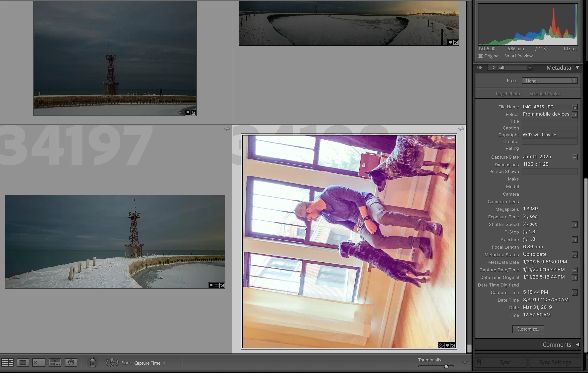Toggle the Original + Smart Preview box
Viewport: 588px width, 373px height.
(480, 56)
